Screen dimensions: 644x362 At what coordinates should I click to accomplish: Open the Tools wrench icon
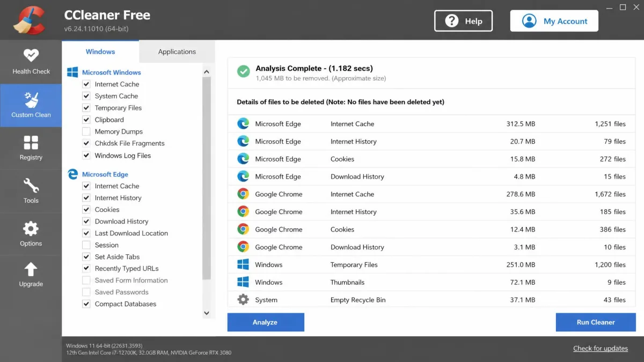31,186
